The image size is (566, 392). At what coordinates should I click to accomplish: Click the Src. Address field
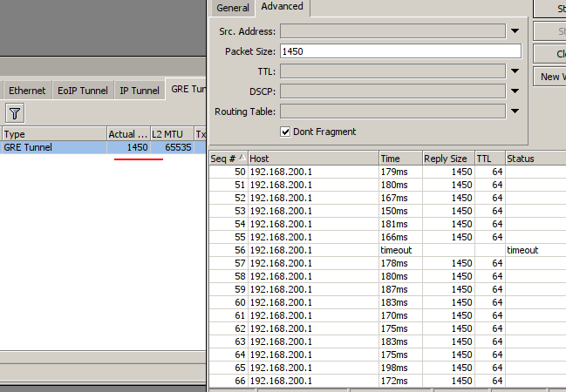pyautogui.click(x=392, y=31)
